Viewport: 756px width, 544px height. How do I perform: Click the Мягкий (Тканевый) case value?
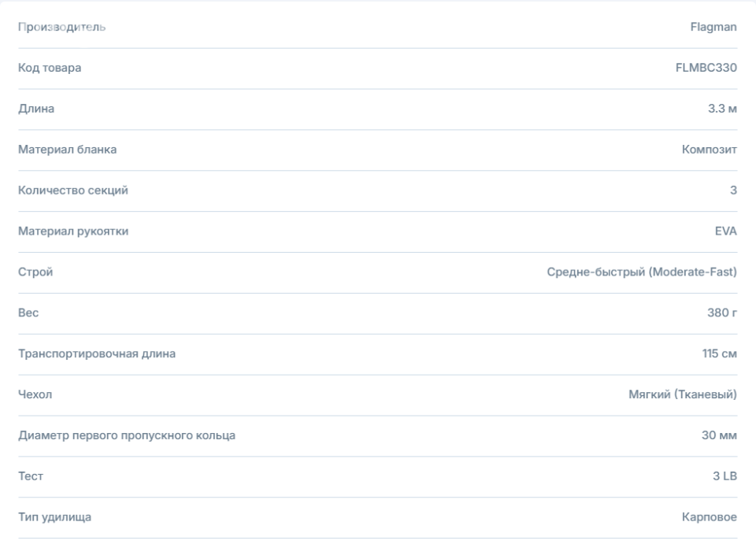(683, 394)
